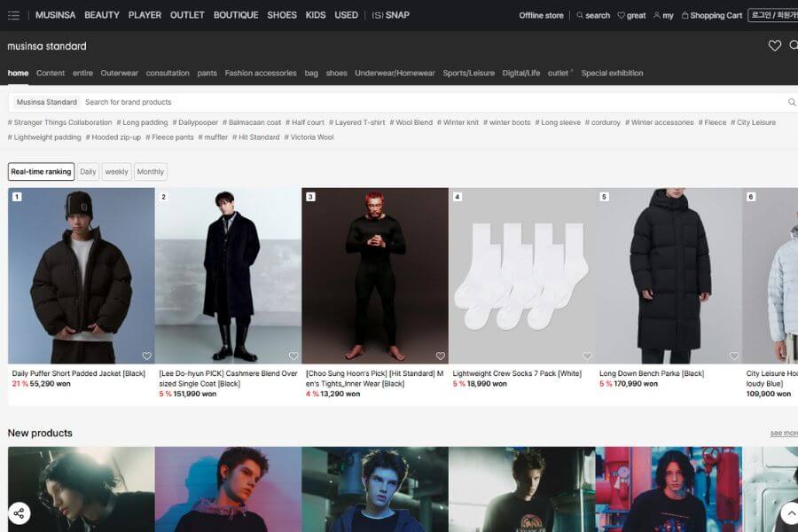Image resolution: width=798 pixels, height=532 pixels.
Task: Open the language and login dropdown at top right
Action: (x=772, y=15)
